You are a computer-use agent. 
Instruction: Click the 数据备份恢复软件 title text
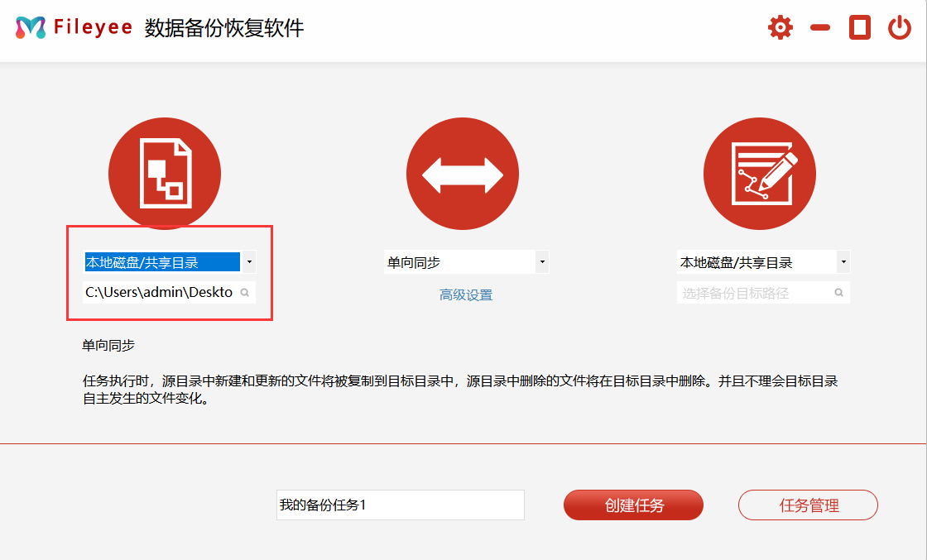point(224,28)
